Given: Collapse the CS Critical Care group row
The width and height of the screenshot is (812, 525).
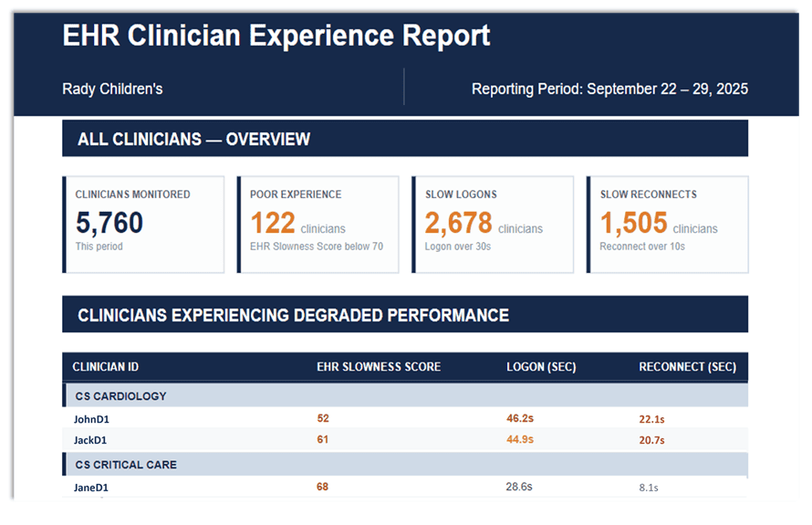Looking at the screenshot, I should (405, 464).
